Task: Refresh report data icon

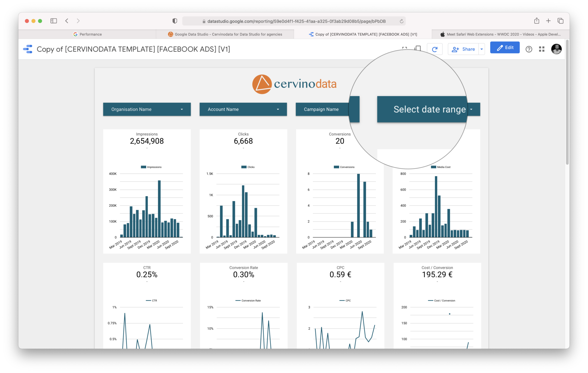Action: 435,49
